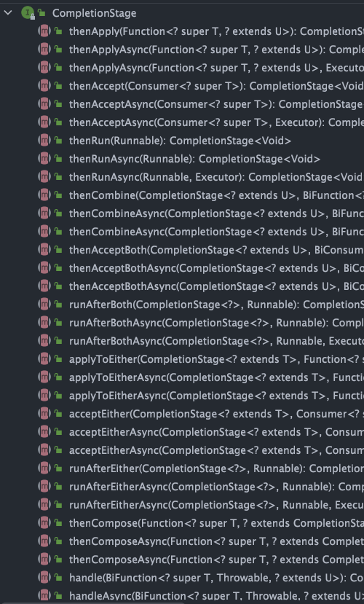Click the public access icon of thenRun(Runnable)

point(58,141)
